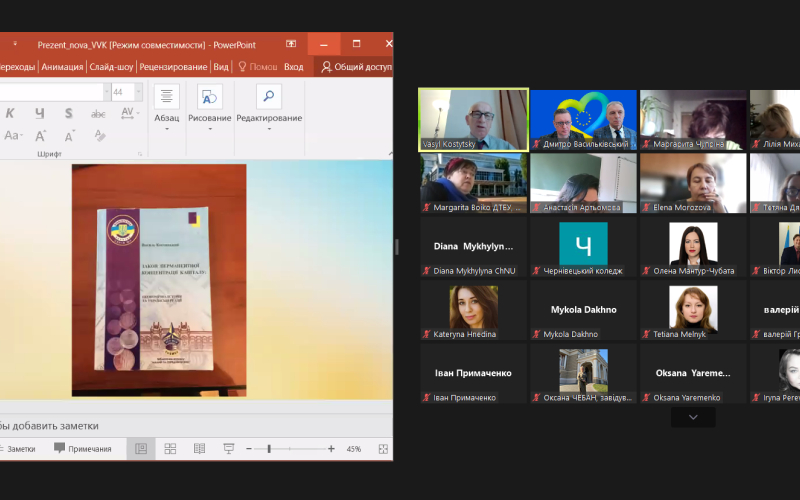Image resolution: width=800 pixels, height=500 pixels.
Task: Start slide show icon in status bar
Action: [229, 449]
